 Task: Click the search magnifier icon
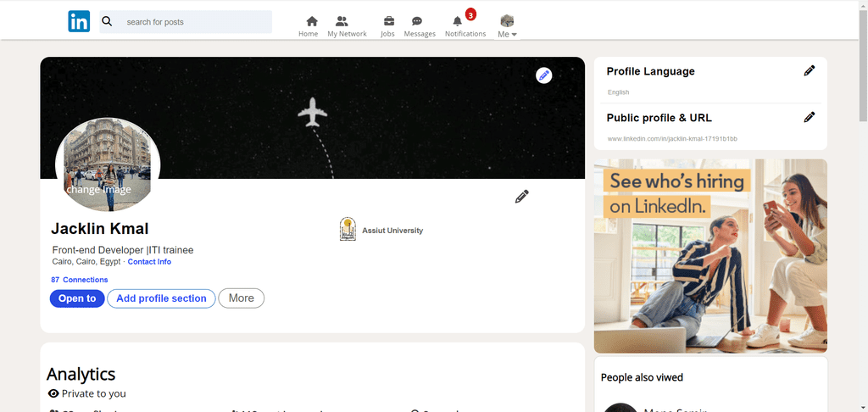[108, 21]
